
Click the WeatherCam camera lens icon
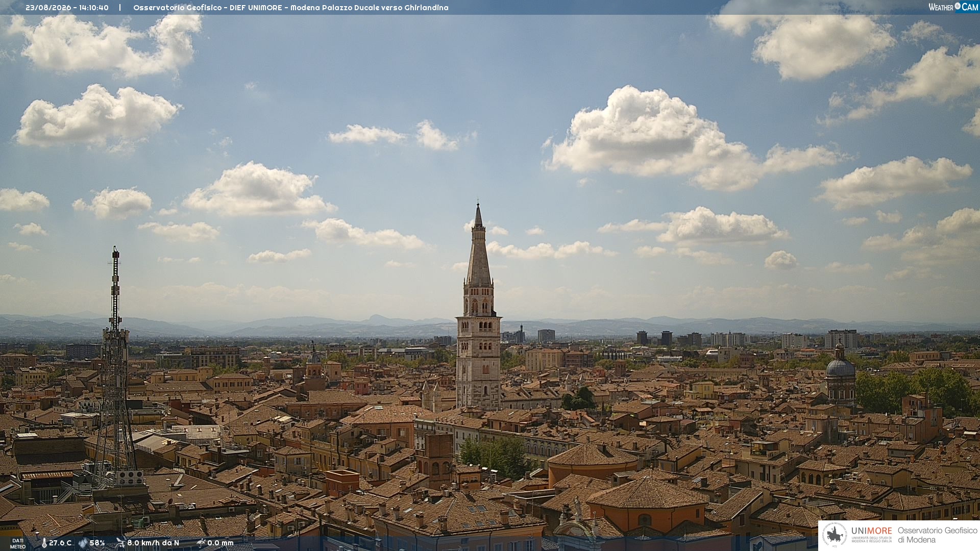[x=958, y=6]
